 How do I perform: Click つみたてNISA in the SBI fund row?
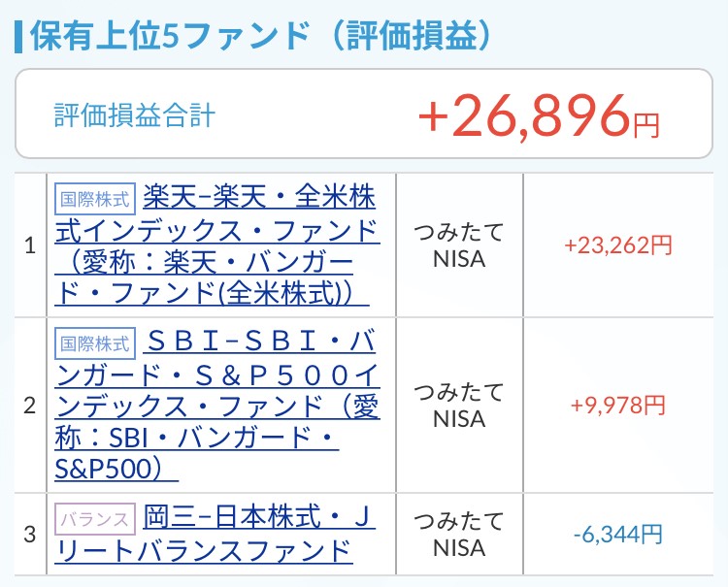click(459, 406)
